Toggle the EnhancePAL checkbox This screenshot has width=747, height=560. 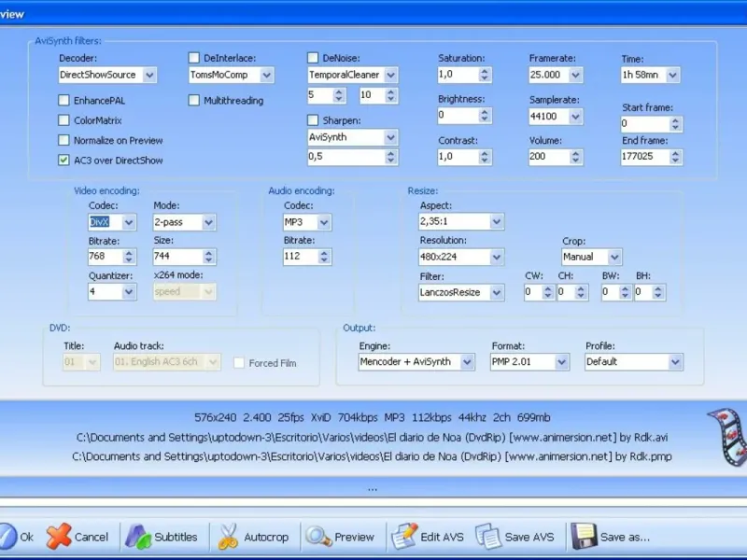click(x=63, y=100)
